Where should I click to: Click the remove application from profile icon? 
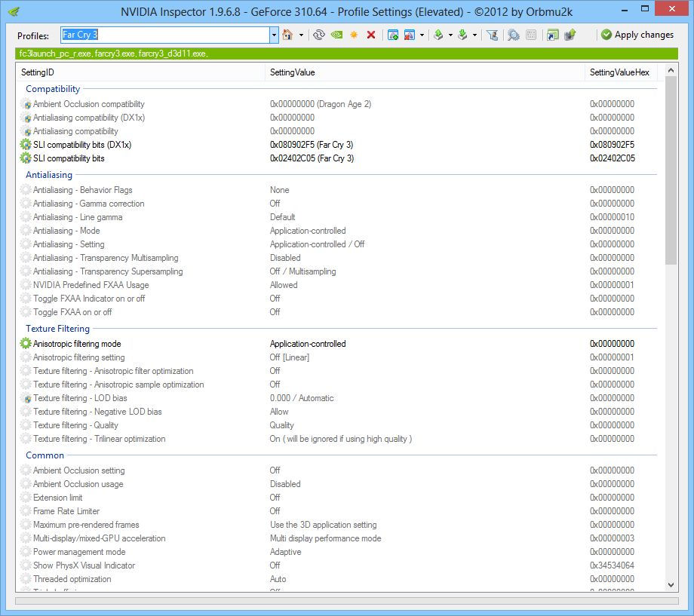tap(410, 35)
